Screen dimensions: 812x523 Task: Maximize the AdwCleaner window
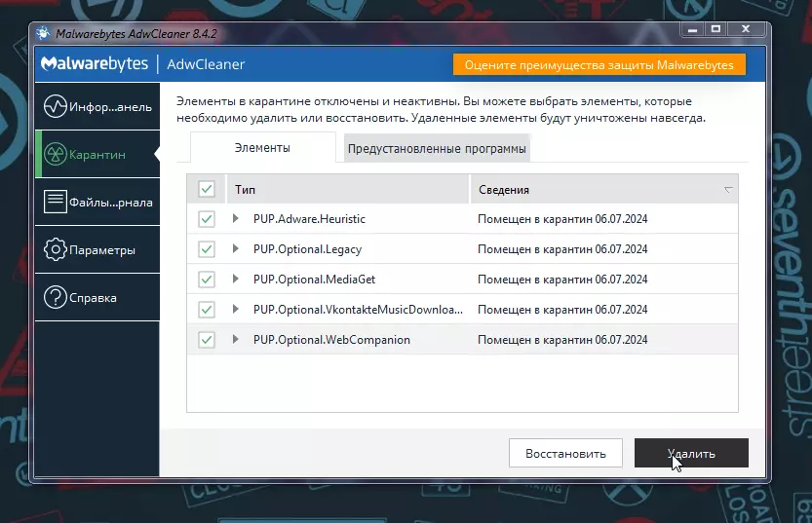click(715, 29)
